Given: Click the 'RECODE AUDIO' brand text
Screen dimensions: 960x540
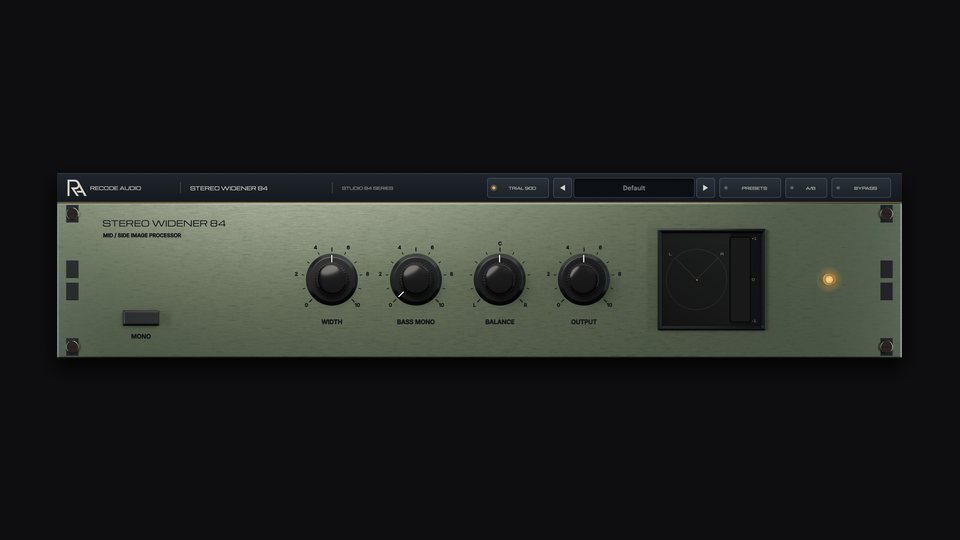Looking at the screenshot, I should pos(115,188).
